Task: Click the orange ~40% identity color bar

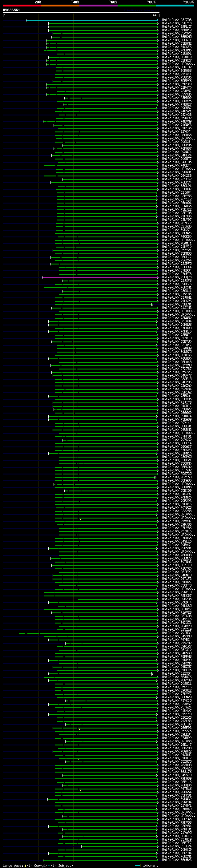Action: 60,6
